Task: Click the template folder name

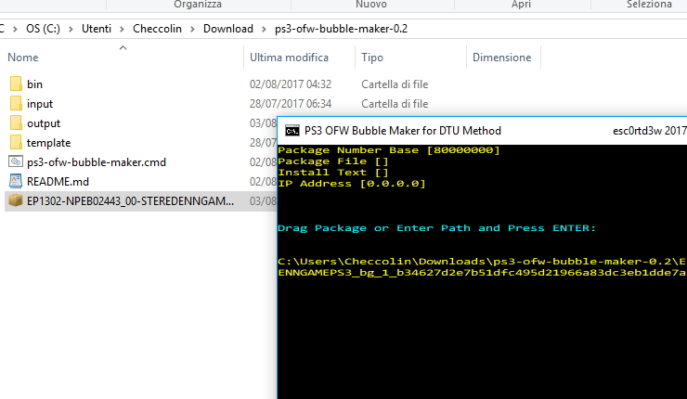Action: (49, 143)
